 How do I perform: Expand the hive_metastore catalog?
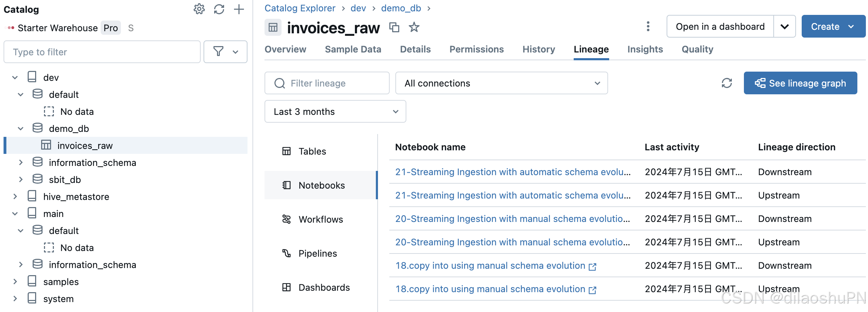[15, 196]
